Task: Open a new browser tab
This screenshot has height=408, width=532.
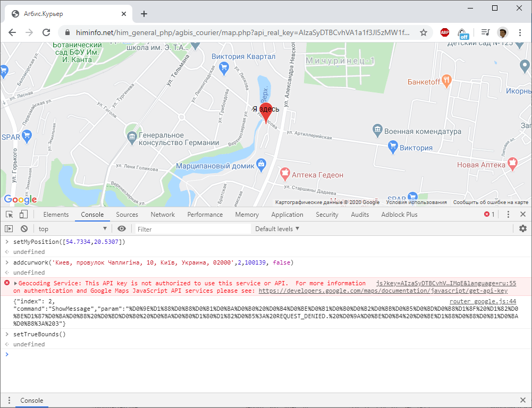Action: (x=144, y=14)
